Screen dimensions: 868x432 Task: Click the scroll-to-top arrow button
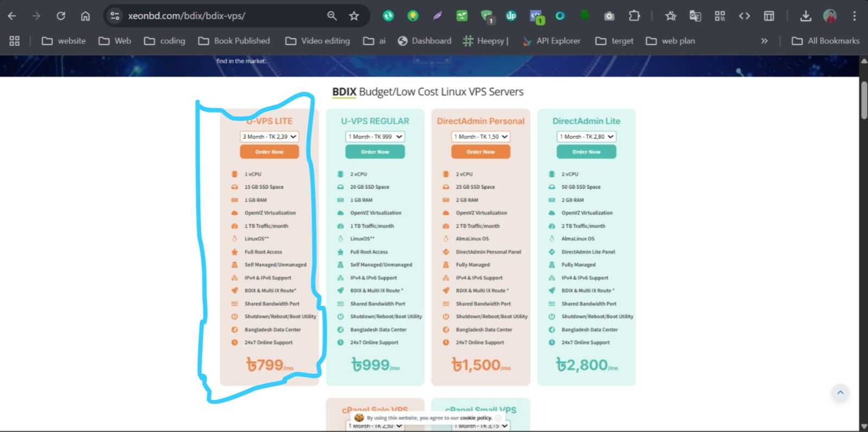[x=840, y=392]
